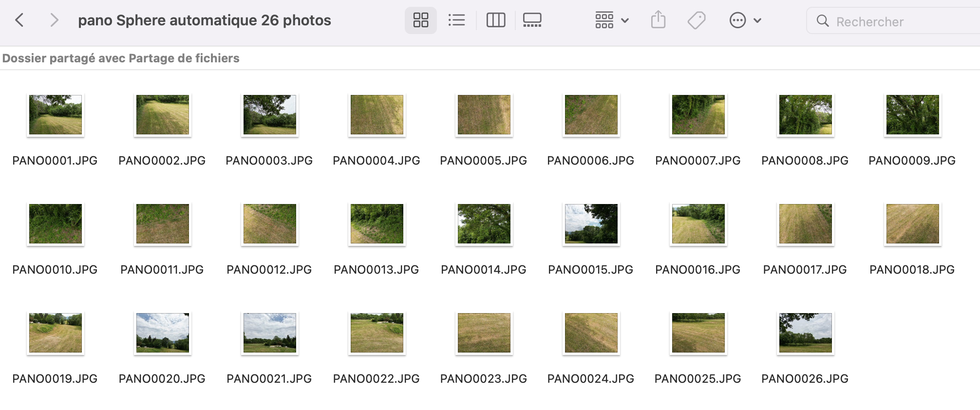
Task: Select PANO0004.JPG thumbnail
Action: [x=377, y=115]
